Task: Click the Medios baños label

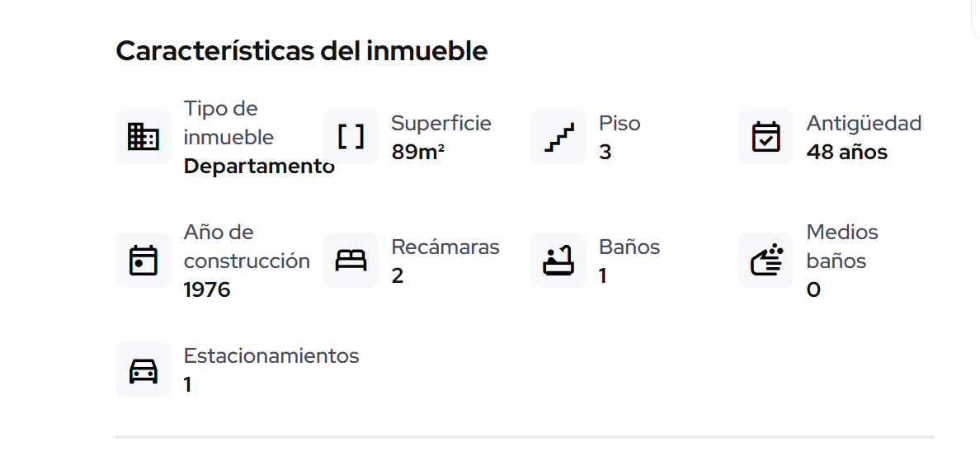Action: 842,247
